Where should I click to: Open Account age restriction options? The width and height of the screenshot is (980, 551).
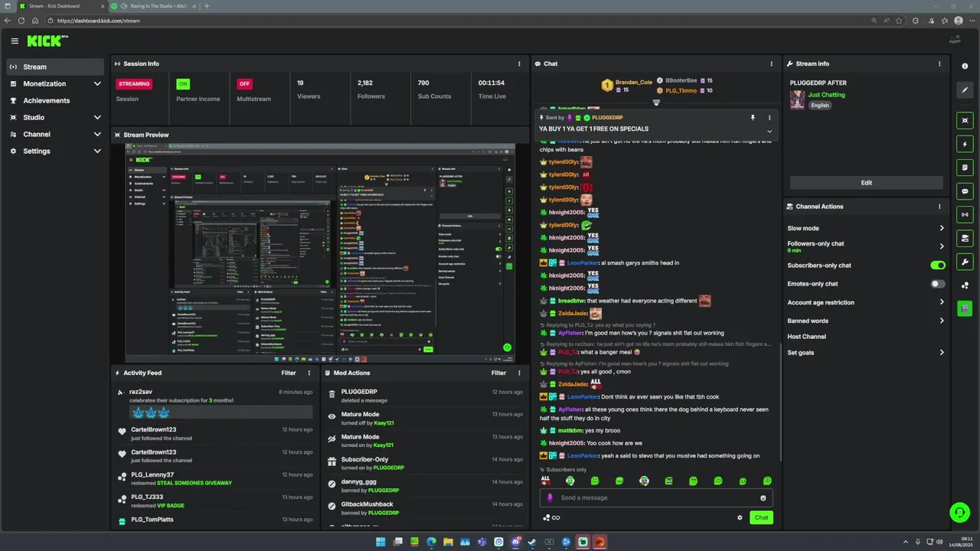pos(866,302)
